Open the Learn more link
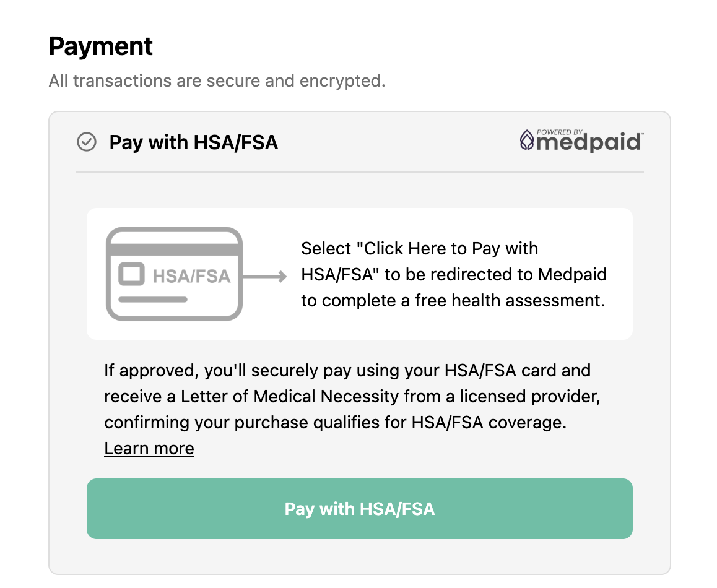Viewport: 717px width, 588px height. (149, 449)
